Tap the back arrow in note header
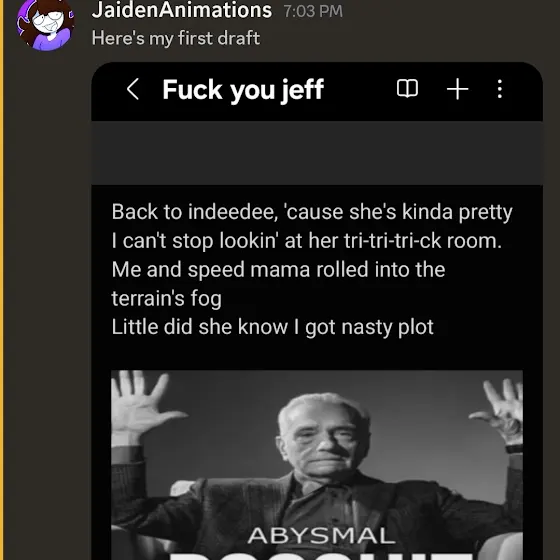The image size is (560, 560). [132, 89]
